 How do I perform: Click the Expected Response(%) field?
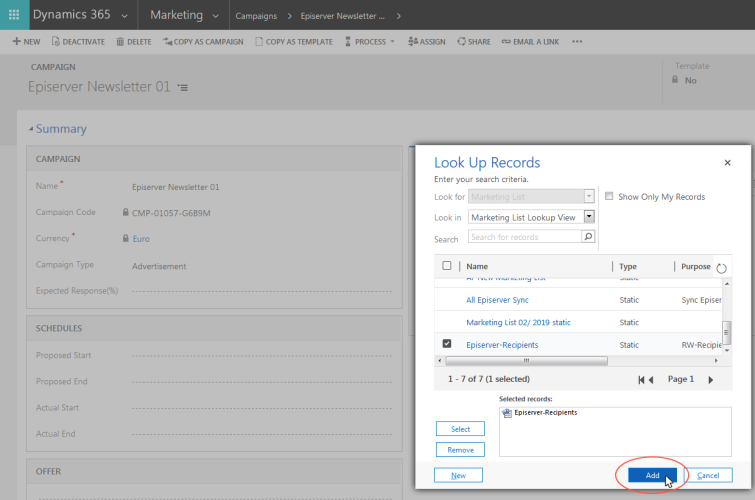click(x=261, y=291)
